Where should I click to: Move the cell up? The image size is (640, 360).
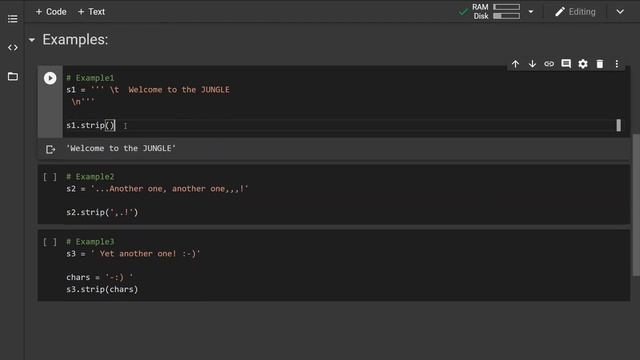coord(516,64)
